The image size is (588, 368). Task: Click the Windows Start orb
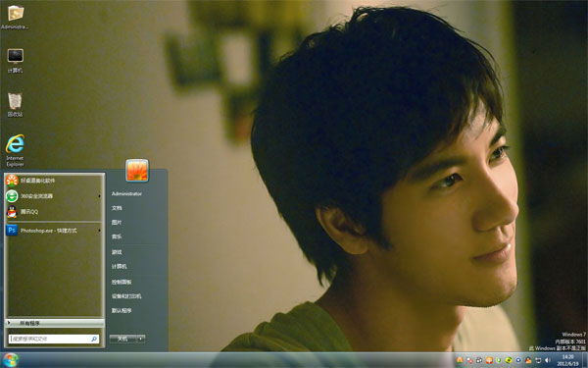[10, 360]
